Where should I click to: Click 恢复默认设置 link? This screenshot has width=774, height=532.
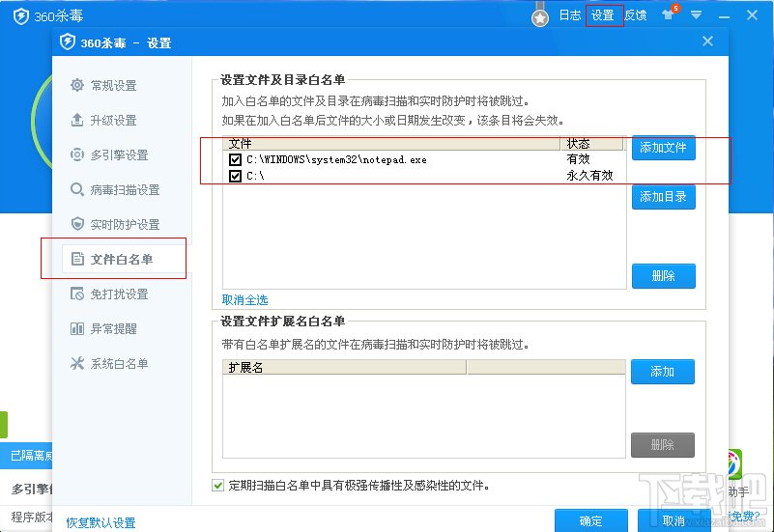(x=101, y=522)
